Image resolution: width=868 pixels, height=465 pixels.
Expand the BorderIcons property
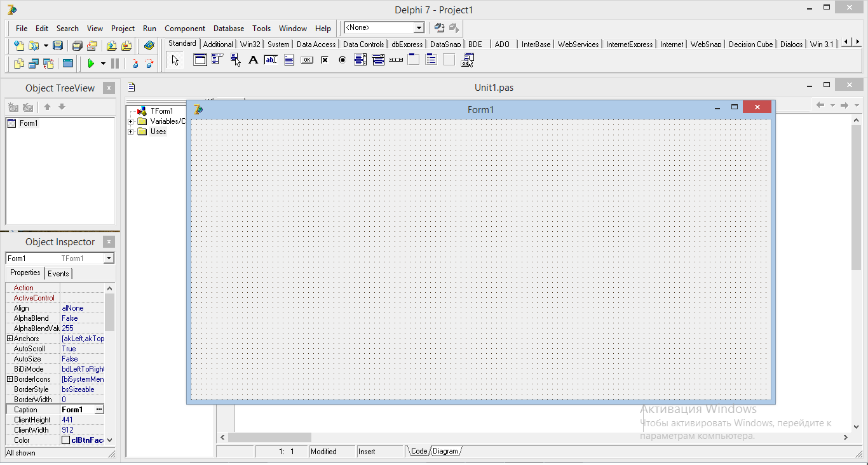10,379
